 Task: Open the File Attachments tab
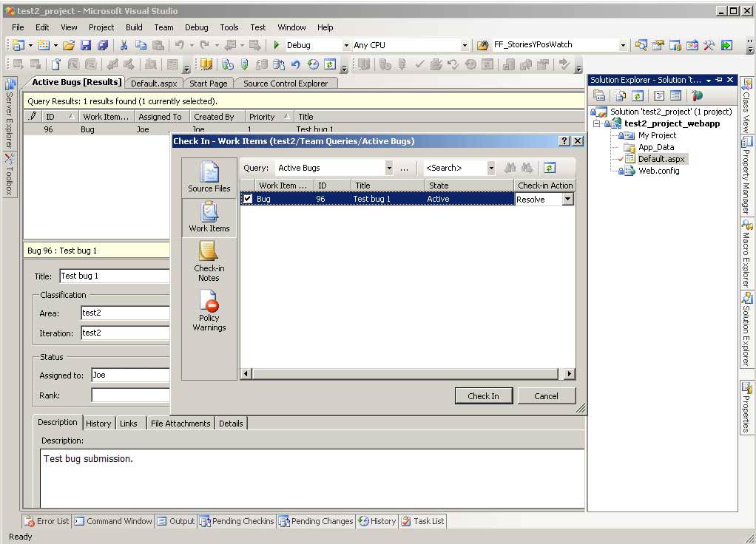point(180,423)
